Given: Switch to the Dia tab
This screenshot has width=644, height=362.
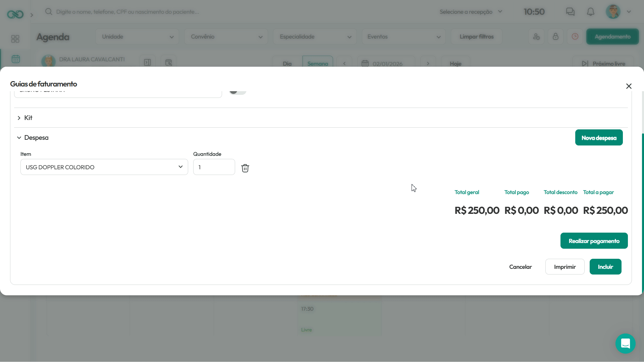Looking at the screenshot, I should (287, 63).
